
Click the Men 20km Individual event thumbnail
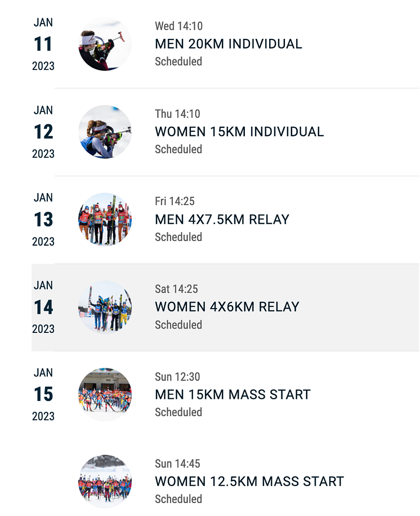point(105,44)
